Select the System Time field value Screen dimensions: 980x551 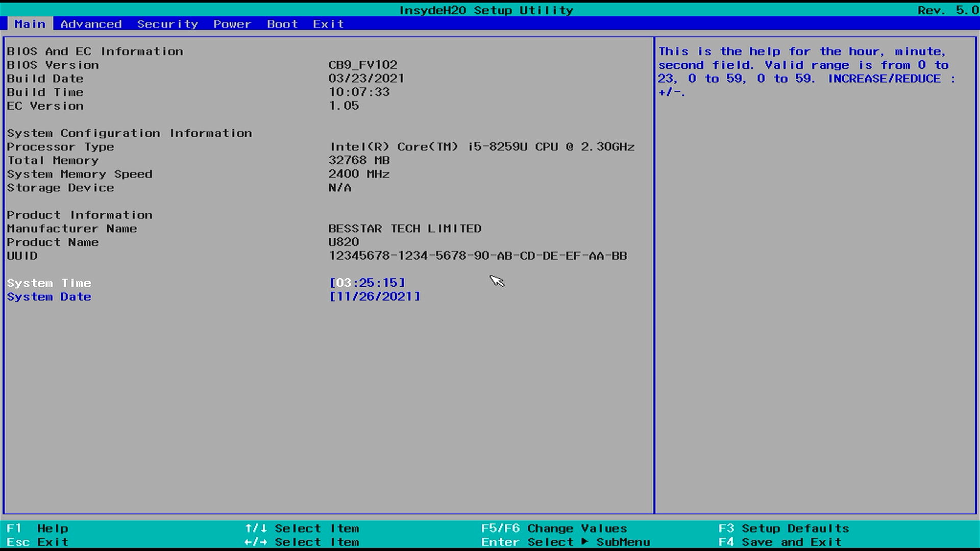pos(367,283)
